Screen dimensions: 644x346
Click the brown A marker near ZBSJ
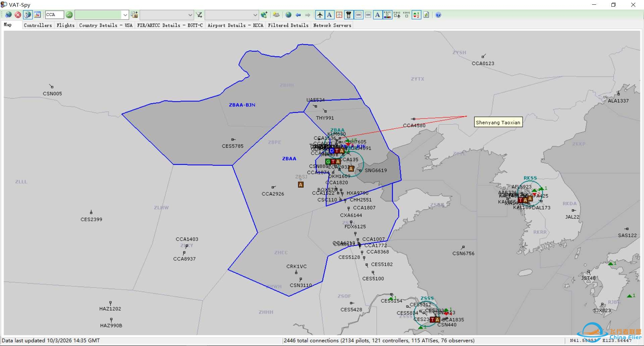pyautogui.click(x=301, y=185)
